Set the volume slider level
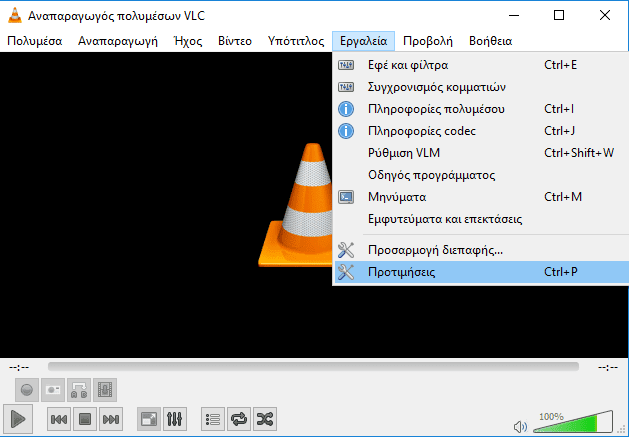This screenshot has height=437, width=629. 573,422
